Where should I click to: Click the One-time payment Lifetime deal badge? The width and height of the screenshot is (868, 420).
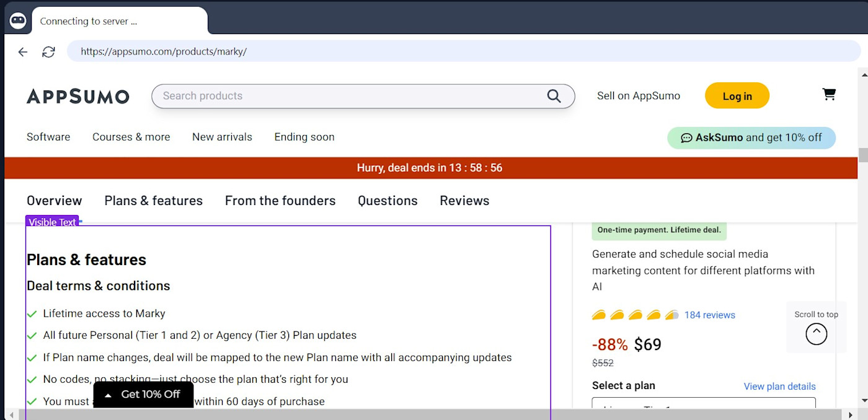click(659, 230)
